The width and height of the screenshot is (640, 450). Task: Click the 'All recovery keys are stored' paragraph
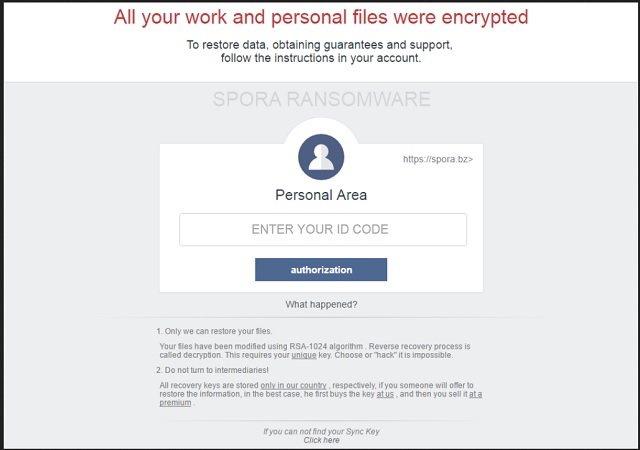tap(320, 394)
